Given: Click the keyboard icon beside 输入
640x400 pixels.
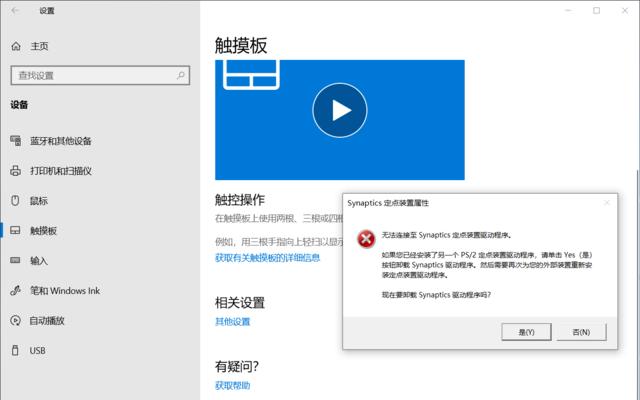Looking at the screenshot, I should [x=15, y=260].
